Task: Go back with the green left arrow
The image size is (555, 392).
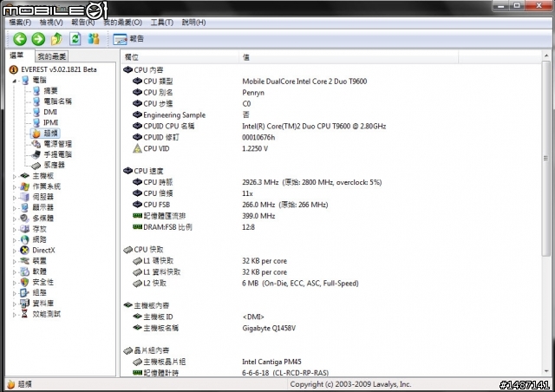Action: (x=20, y=39)
